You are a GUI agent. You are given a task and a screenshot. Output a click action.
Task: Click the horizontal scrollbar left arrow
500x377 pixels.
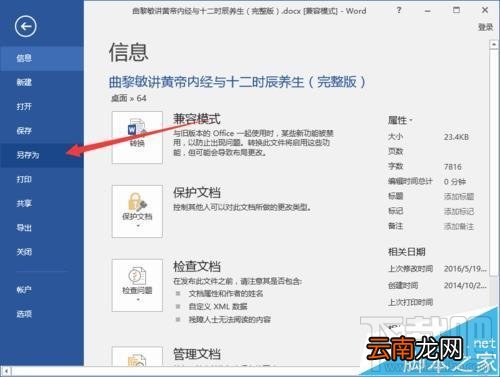(6, 371)
